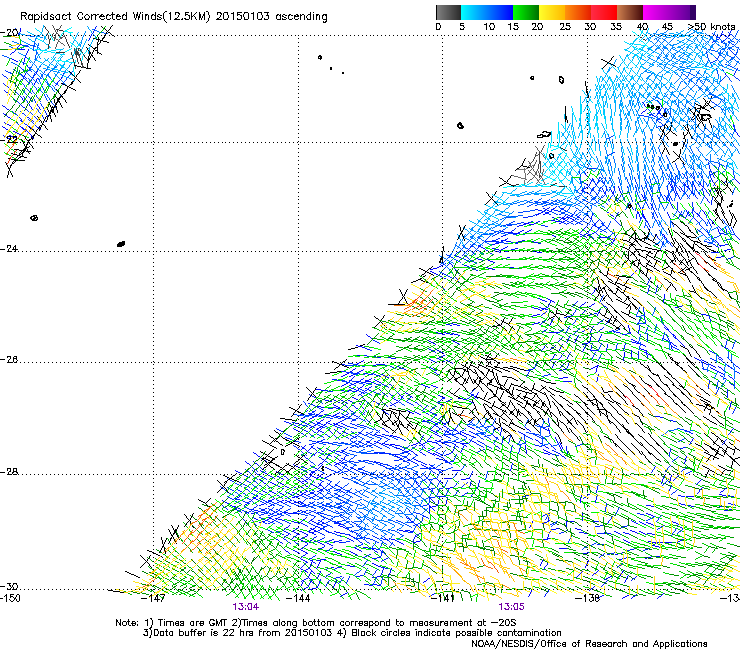
Task: Click the -26 latitude label
Action: 9,360
